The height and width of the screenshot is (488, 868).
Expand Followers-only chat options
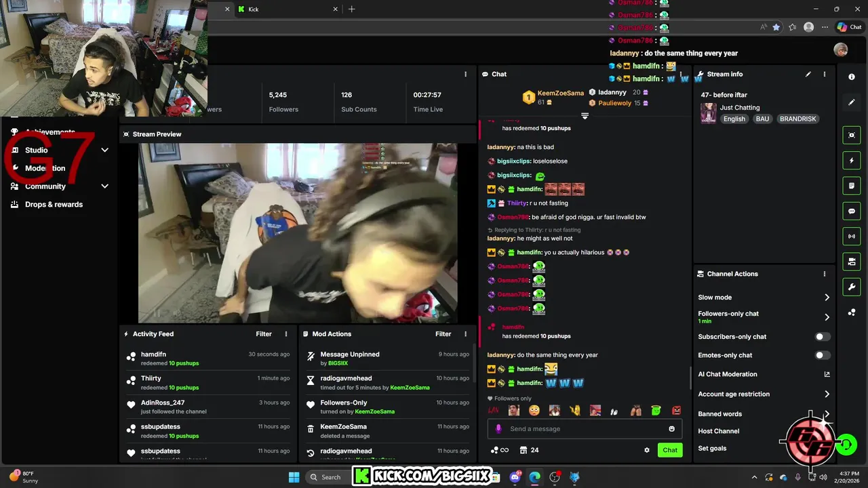(827, 317)
